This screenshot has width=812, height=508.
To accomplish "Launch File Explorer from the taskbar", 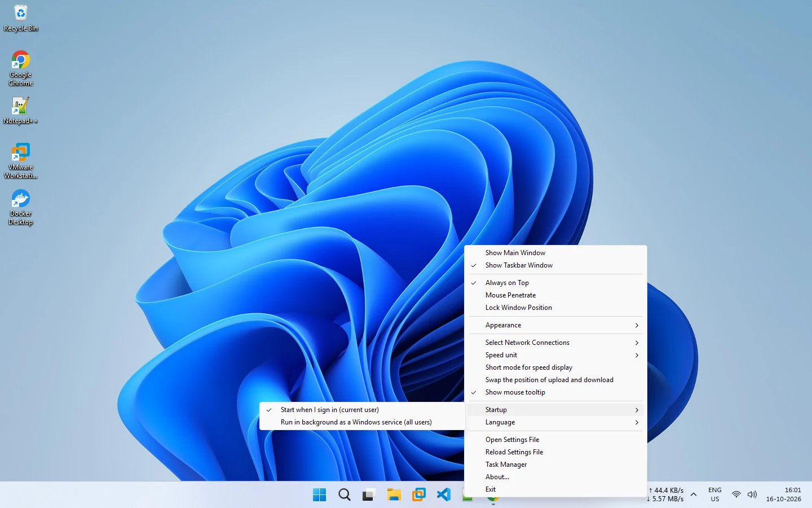I will (x=394, y=495).
